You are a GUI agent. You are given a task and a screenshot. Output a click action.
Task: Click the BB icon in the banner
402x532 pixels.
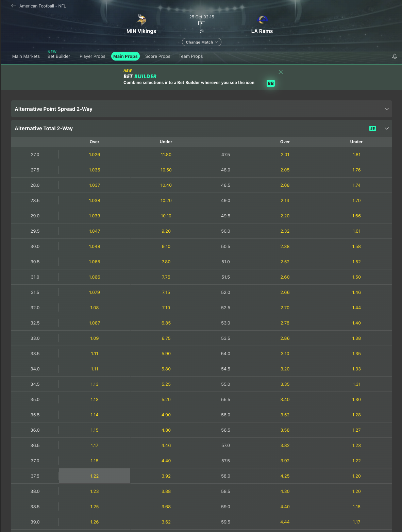(x=271, y=83)
